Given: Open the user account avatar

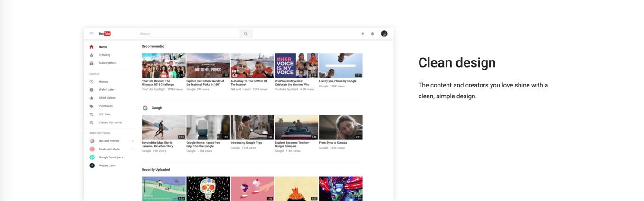Looking at the screenshot, I should (384, 34).
